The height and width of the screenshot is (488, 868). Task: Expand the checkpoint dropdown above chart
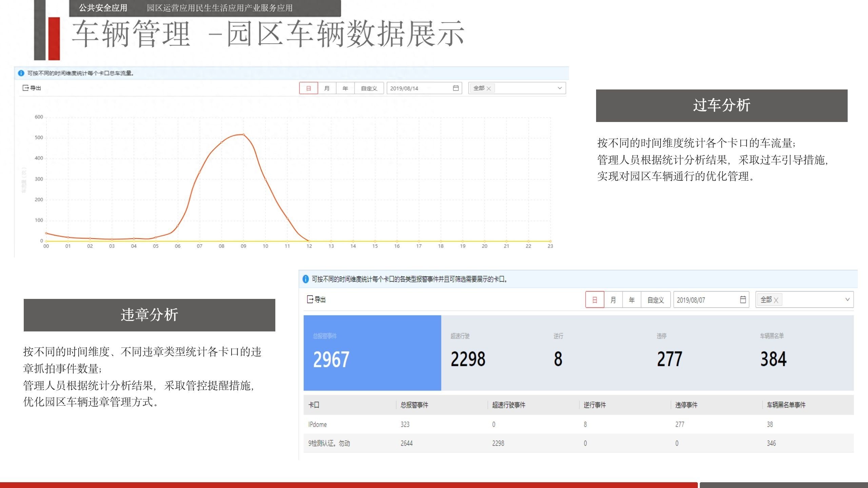(x=559, y=88)
